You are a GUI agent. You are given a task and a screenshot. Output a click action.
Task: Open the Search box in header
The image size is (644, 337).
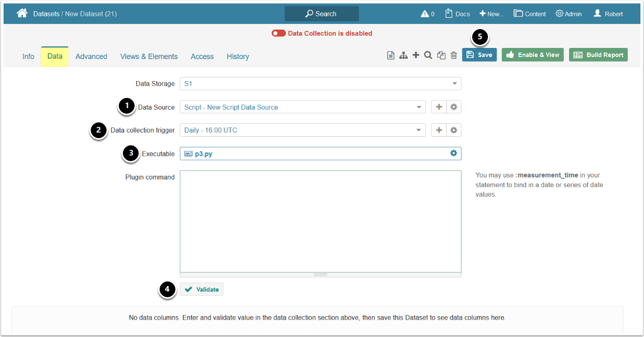tap(322, 14)
